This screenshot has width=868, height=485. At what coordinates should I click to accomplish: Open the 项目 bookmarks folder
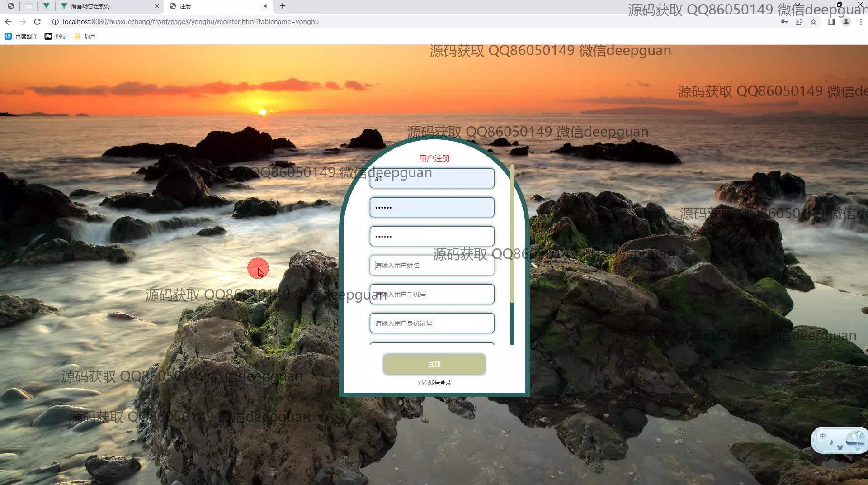coord(84,36)
